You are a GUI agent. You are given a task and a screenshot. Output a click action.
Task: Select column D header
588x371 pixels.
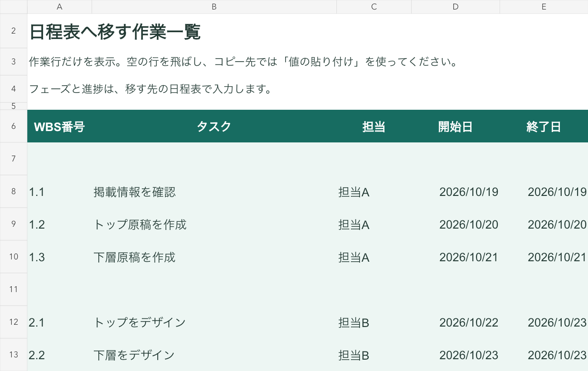pos(456,7)
